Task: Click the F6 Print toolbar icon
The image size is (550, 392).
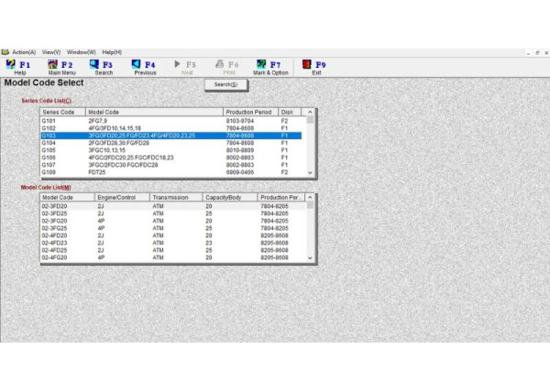Action: (228, 67)
